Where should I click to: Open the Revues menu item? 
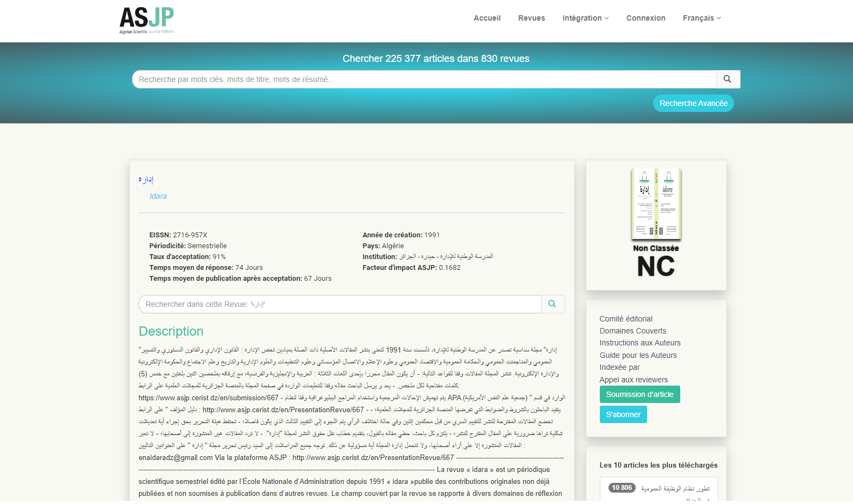[531, 18]
